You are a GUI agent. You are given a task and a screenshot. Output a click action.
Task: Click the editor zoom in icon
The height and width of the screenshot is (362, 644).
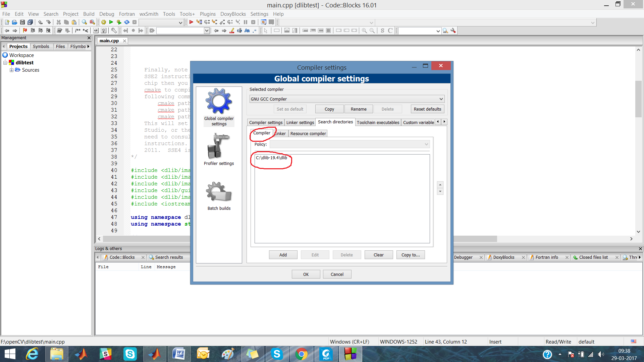(364, 31)
